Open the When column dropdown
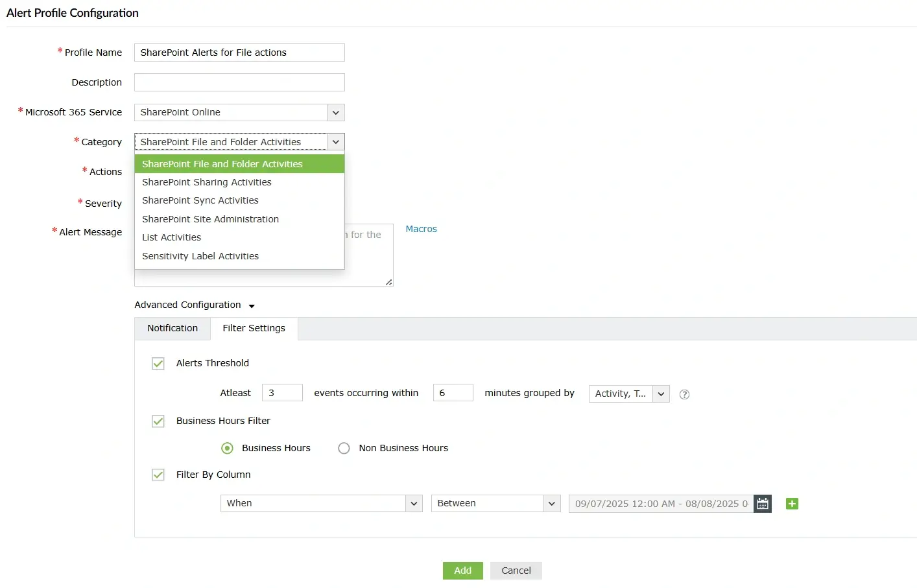 tap(414, 503)
